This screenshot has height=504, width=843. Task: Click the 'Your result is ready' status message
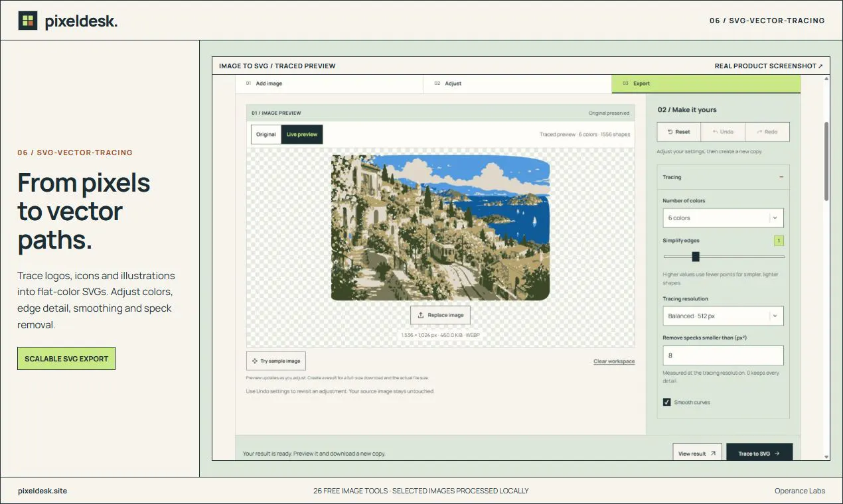click(314, 454)
